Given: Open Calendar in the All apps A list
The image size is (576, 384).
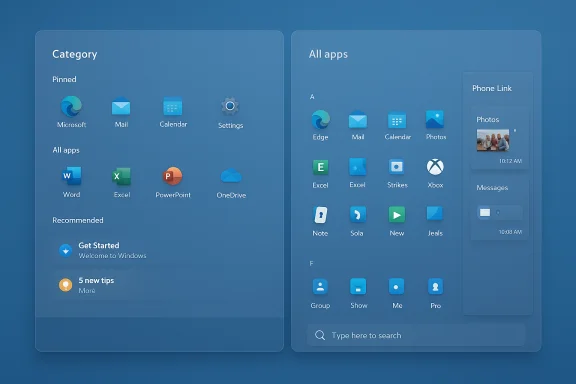Looking at the screenshot, I should click(x=397, y=120).
